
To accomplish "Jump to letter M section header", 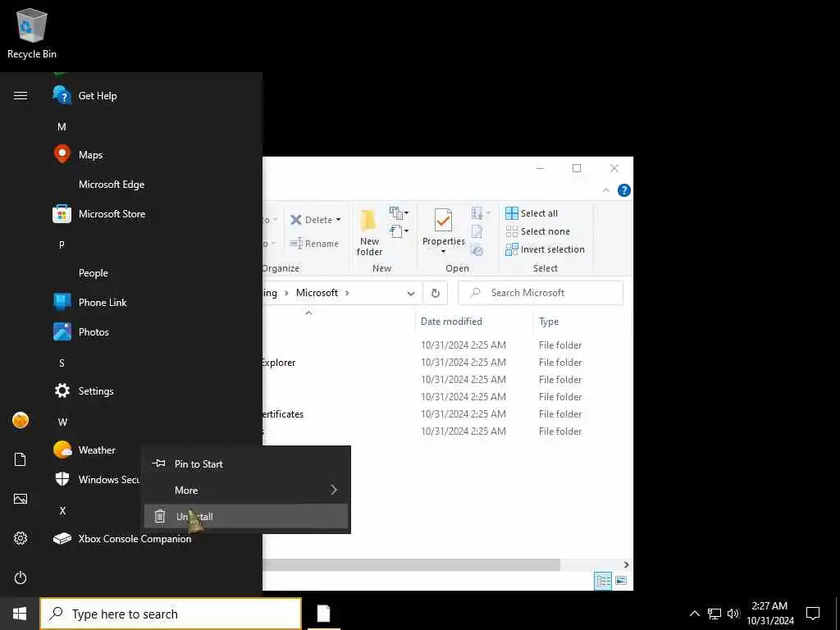I will pyautogui.click(x=62, y=127).
